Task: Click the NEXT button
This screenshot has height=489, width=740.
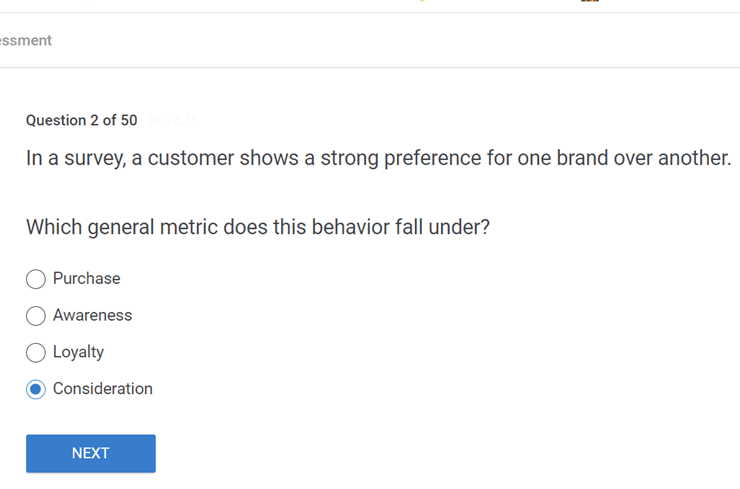Action: (x=91, y=453)
